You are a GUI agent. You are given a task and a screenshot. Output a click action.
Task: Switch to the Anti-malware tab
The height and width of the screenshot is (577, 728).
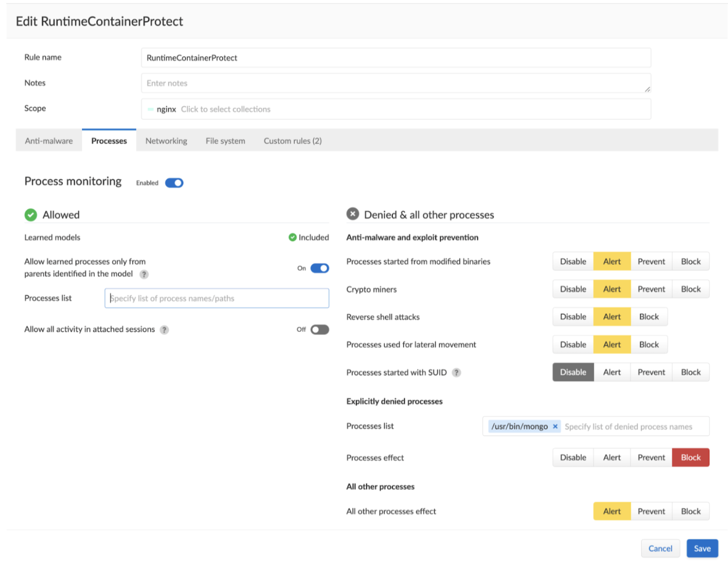[x=49, y=141]
